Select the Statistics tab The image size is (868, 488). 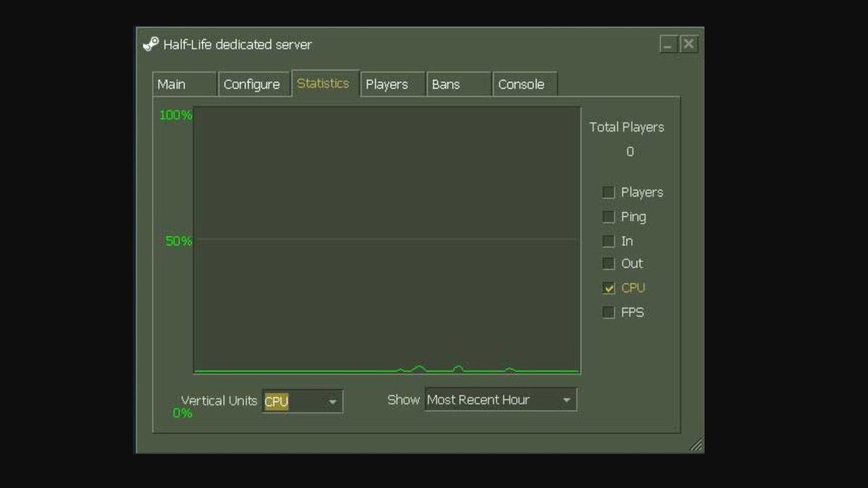(323, 83)
